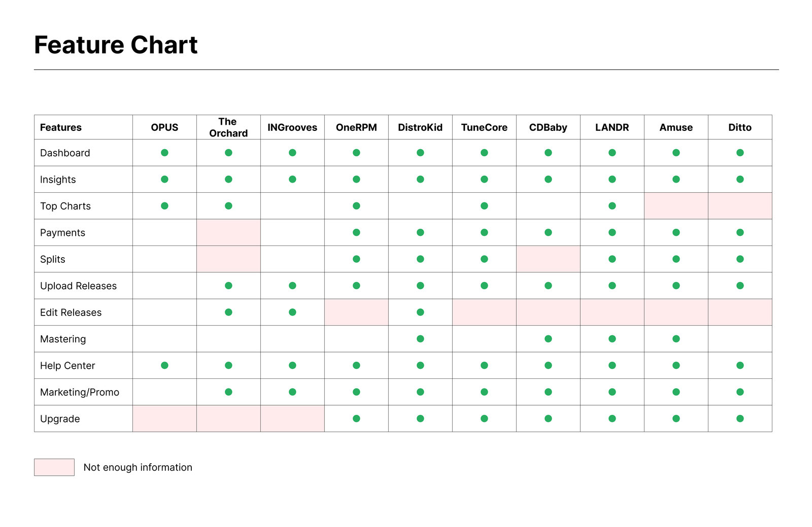Click The Orchard column header
This screenshot has width=812, height=527.
pos(228,127)
